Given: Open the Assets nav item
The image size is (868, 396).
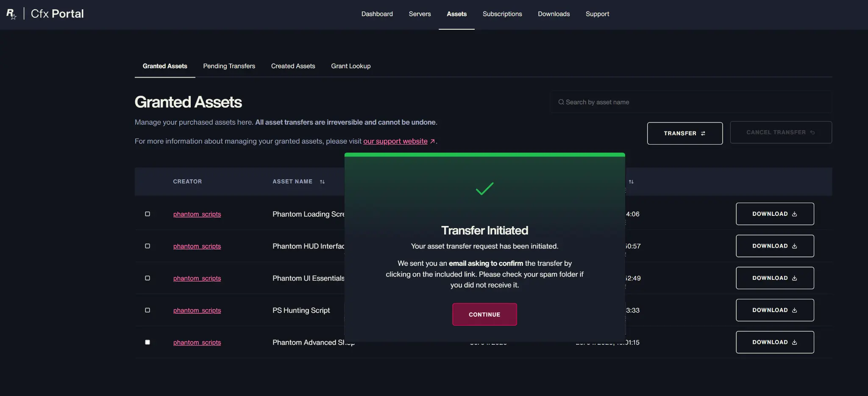Looking at the screenshot, I should 456,14.
